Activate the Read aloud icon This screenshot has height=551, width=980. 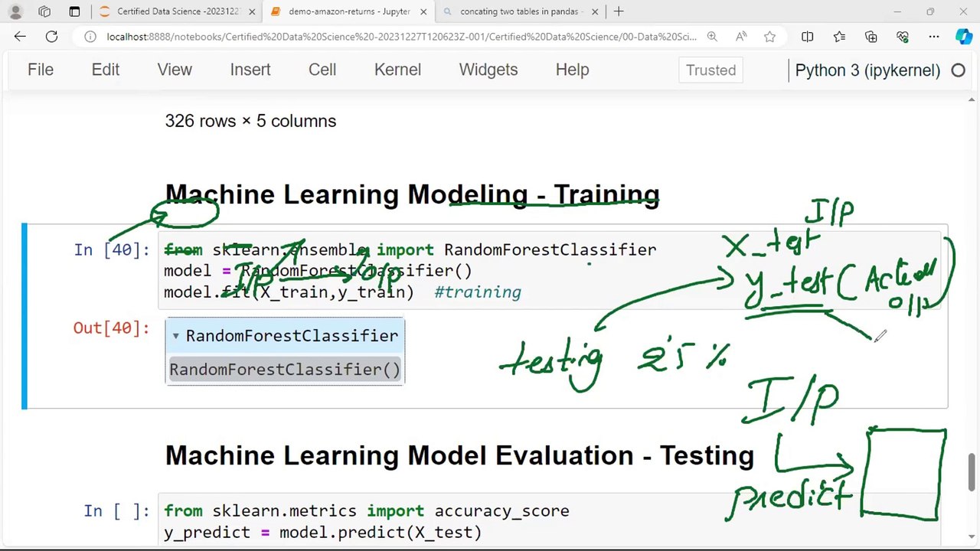pos(741,37)
